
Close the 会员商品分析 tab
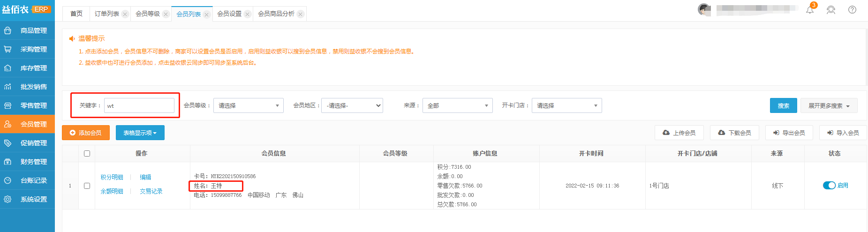300,14
